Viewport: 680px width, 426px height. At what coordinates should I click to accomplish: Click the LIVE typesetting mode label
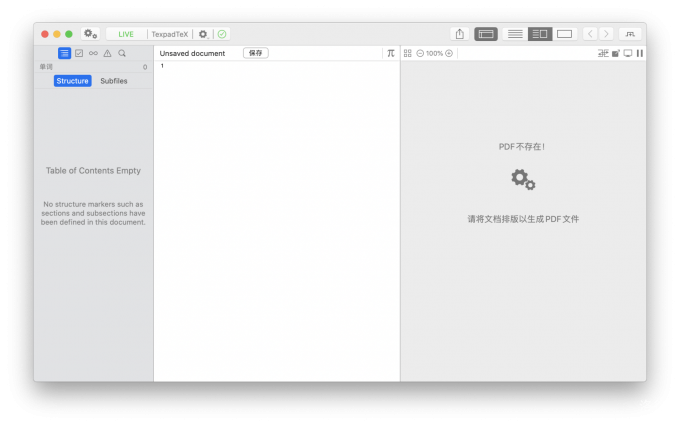coord(126,34)
